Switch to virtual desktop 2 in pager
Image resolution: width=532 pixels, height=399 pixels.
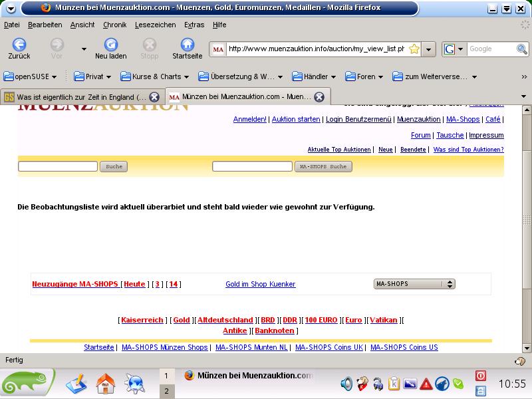pyautogui.click(x=166, y=392)
